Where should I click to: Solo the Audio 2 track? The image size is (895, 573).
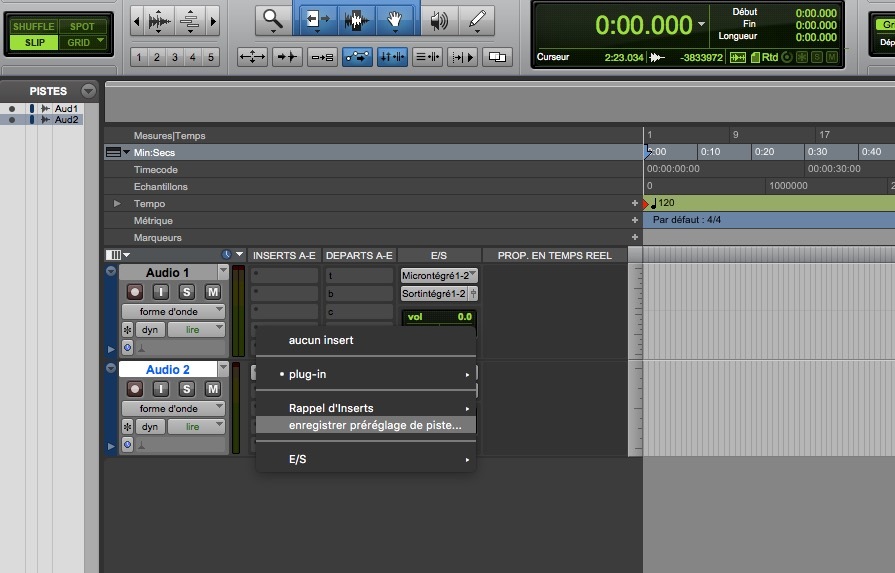pos(187,389)
